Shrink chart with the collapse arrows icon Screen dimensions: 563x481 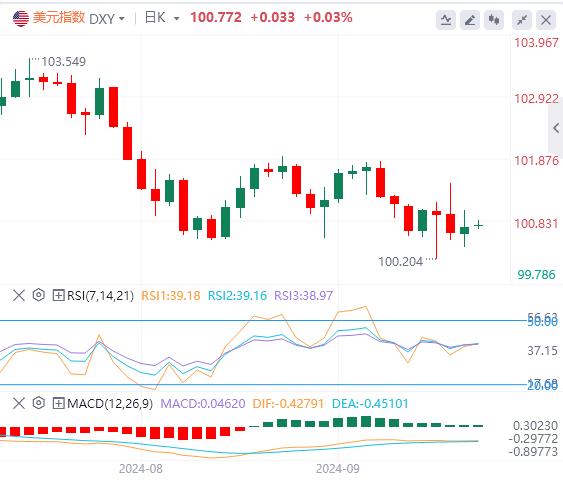(x=522, y=20)
